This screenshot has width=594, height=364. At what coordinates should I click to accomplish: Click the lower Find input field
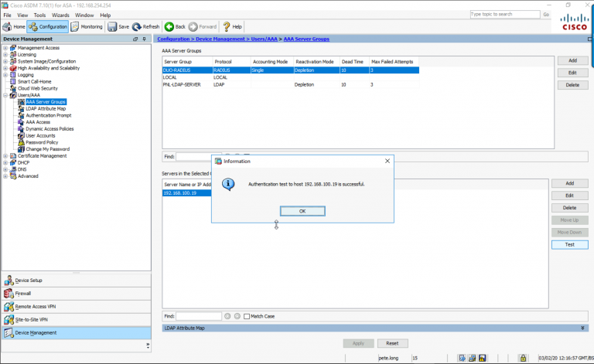[x=199, y=316]
